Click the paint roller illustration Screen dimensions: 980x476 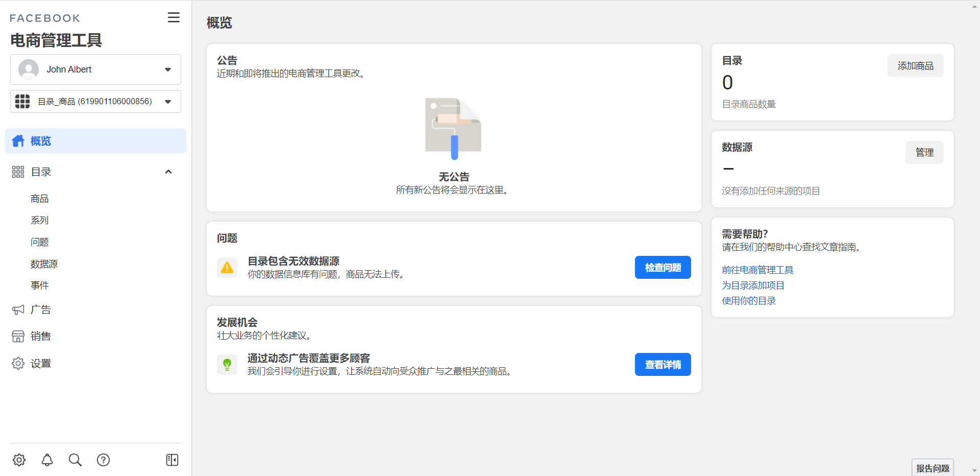pyautogui.click(x=453, y=129)
